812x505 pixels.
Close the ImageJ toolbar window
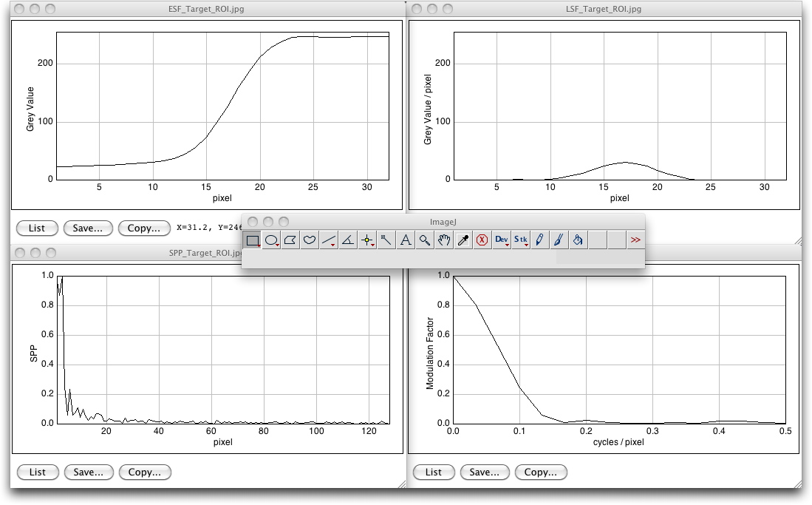pos(253,222)
